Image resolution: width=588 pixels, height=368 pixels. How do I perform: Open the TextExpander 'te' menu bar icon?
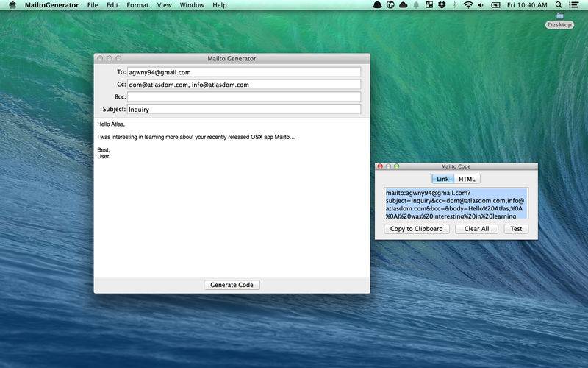pos(390,5)
